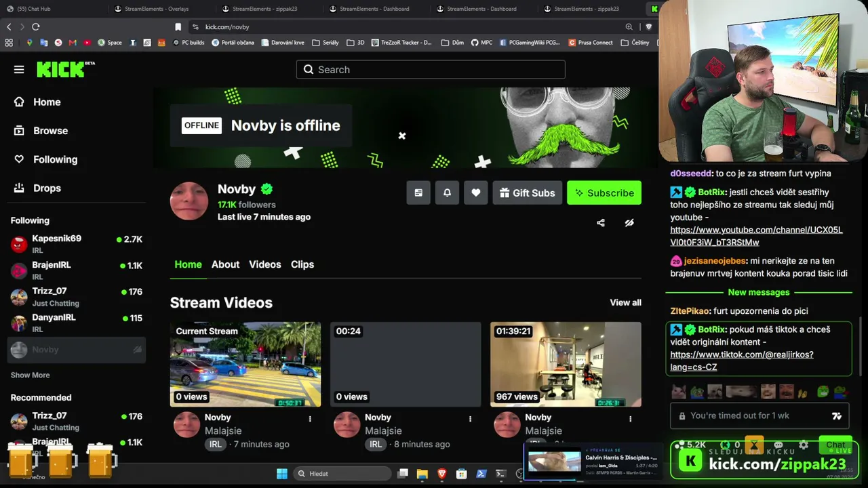Open the Brave browser taskbar icon
Screen dimensions: 868x488
tap(441, 474)
